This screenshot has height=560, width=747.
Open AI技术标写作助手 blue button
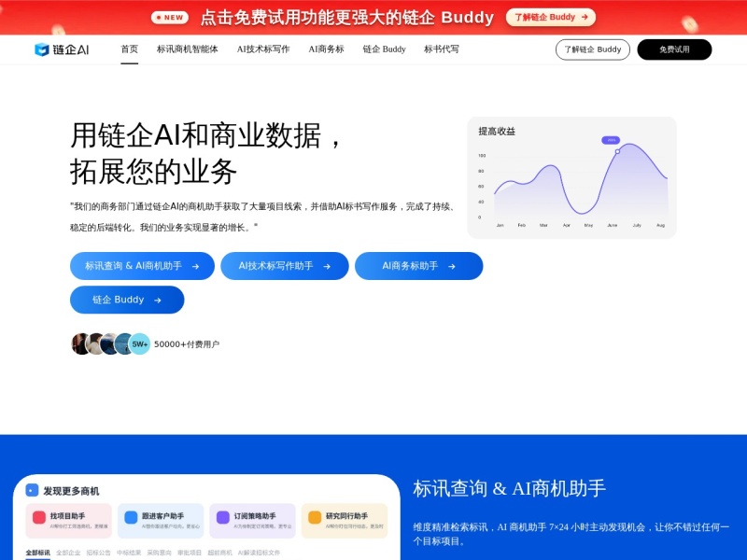[285, 266]
